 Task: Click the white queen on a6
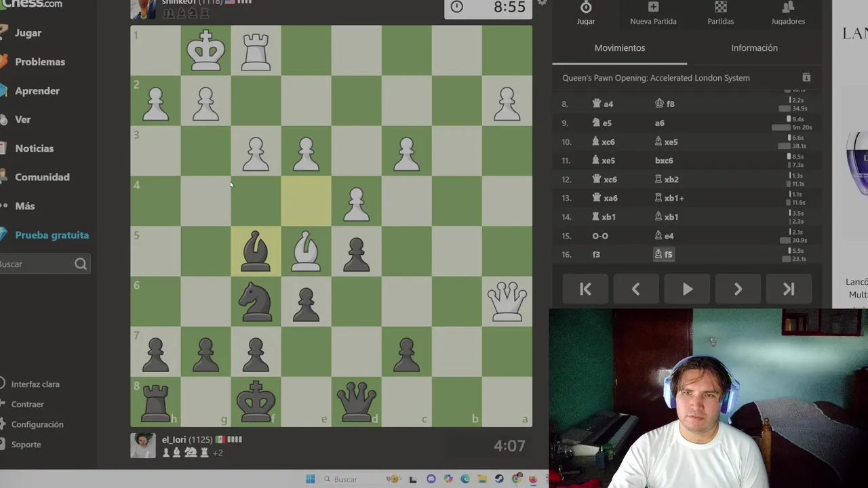tap(507, 302)
